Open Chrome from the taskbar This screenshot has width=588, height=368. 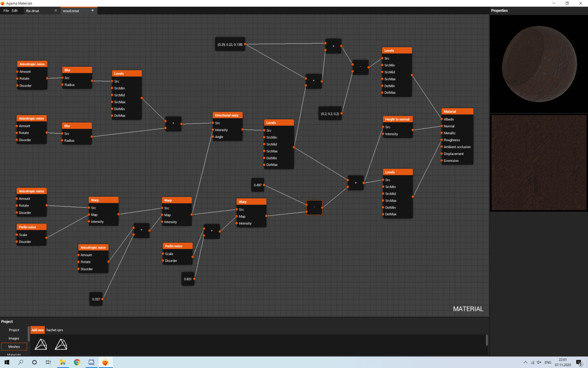[77, 362]
